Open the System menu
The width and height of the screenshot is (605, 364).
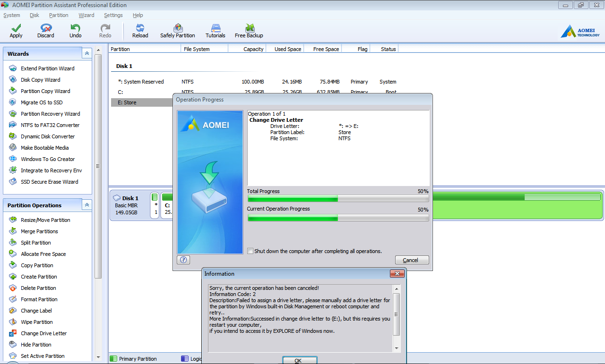[12, 15]
